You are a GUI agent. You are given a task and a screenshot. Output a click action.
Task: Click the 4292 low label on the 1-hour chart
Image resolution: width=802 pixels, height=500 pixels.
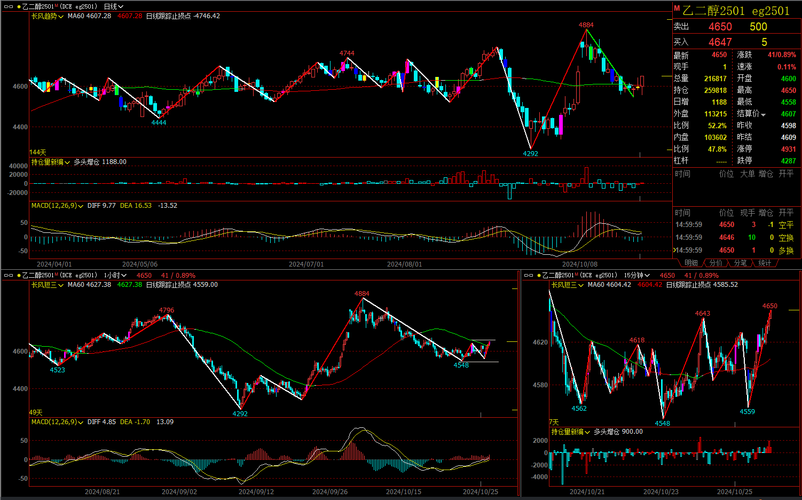tap(239, 413)
